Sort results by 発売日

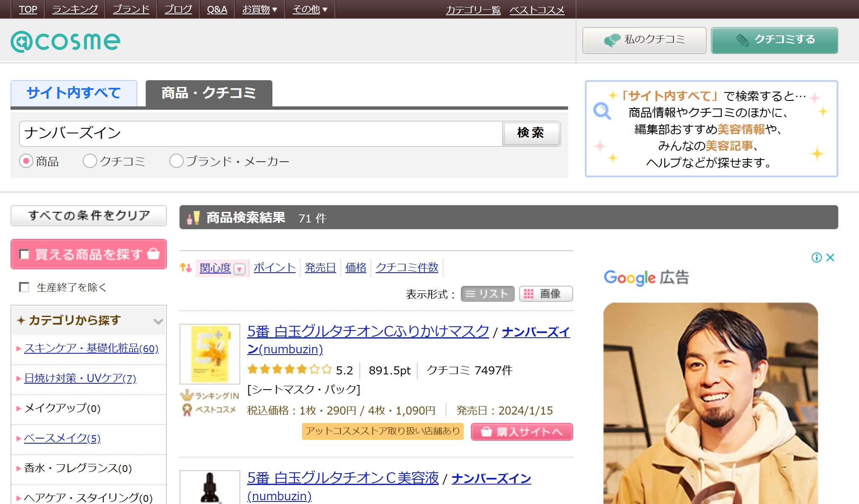pos(321,268)
